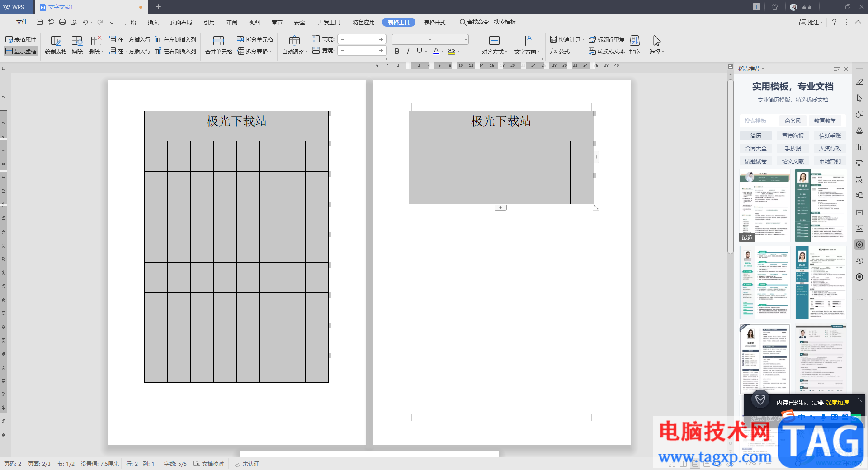Toggle 显示虚框 gridlines display

click(21, 51)
